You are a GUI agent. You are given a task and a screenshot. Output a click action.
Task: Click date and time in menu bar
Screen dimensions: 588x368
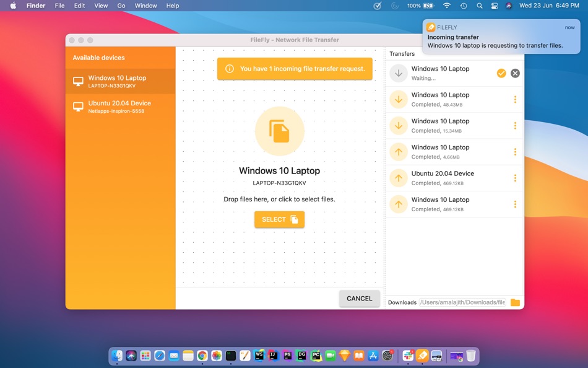549,6
